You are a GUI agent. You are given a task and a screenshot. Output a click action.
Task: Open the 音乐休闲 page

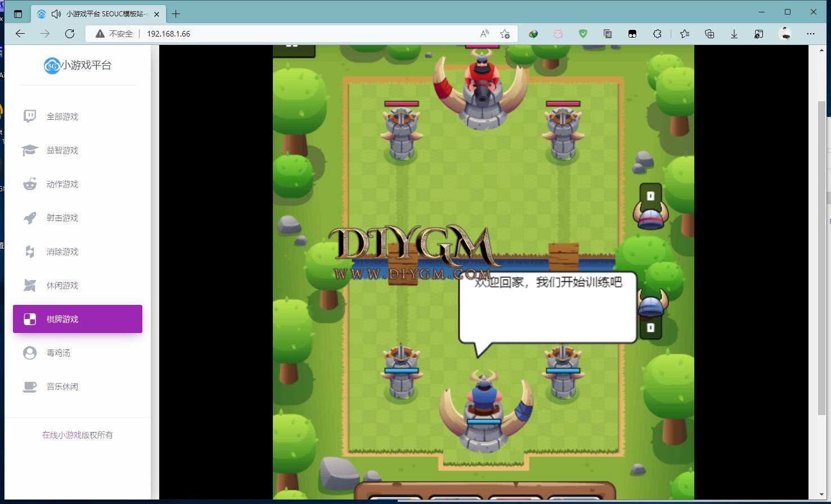[78, 386]
